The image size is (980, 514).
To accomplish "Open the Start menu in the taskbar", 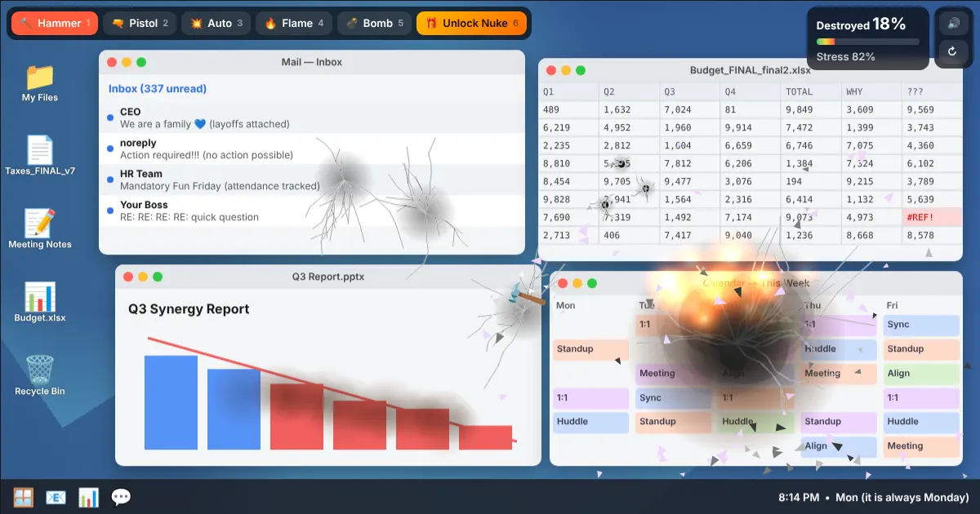I will (23, 497).
